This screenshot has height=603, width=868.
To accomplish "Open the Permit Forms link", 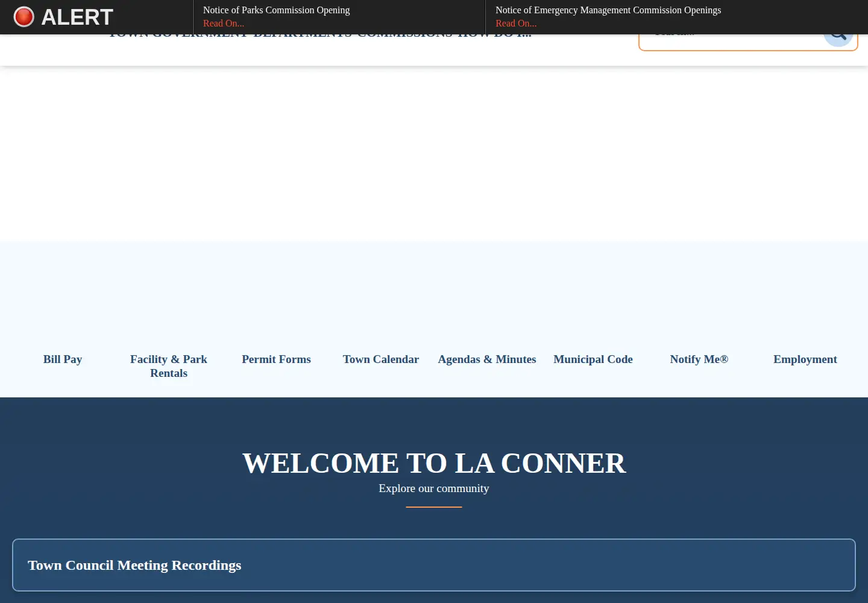I will [277, 359].
